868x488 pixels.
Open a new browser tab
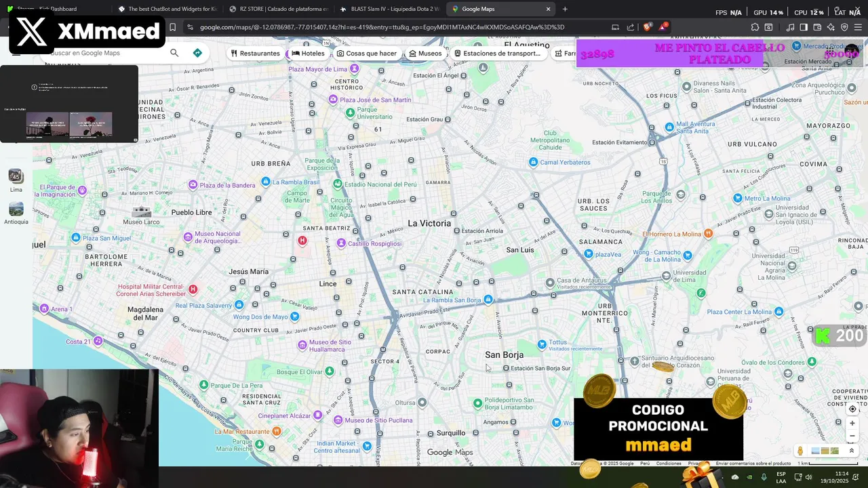[565, 9]
